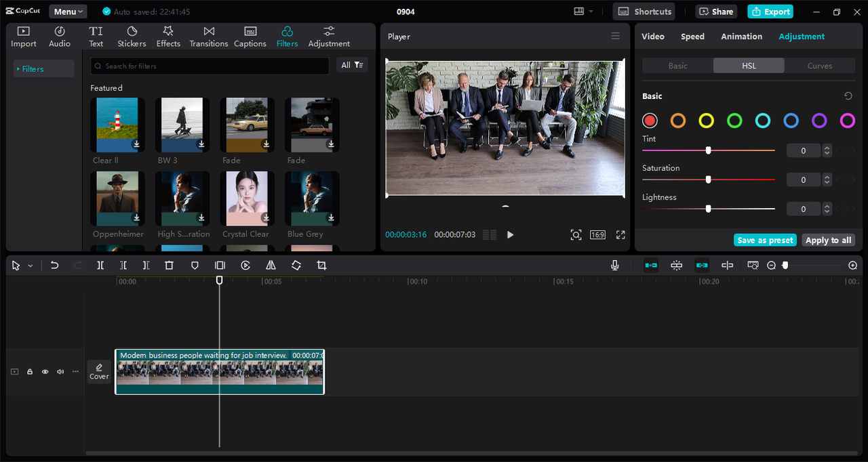
Task: Download the Blue Grey filter
Action: pos(331,217)
